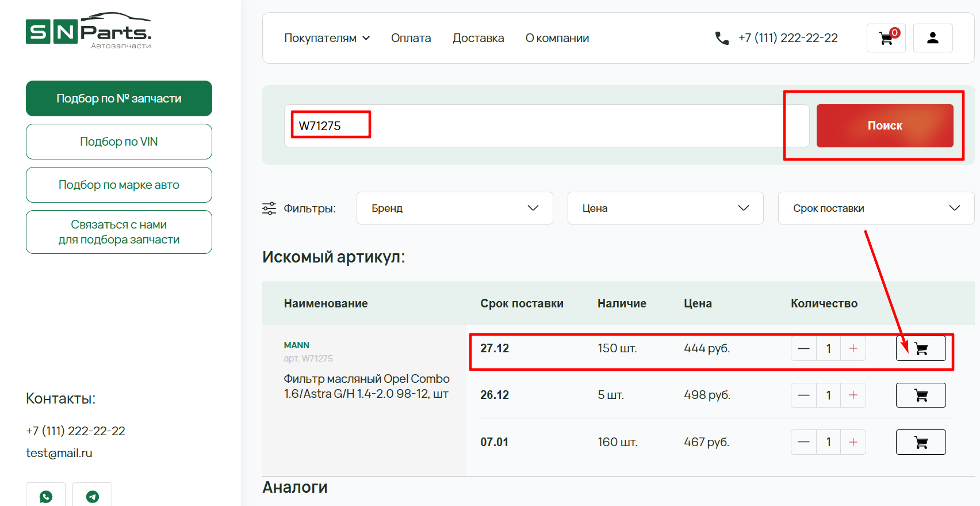
Task: Select Подбор по VIN button
Action: pos(119,142)
